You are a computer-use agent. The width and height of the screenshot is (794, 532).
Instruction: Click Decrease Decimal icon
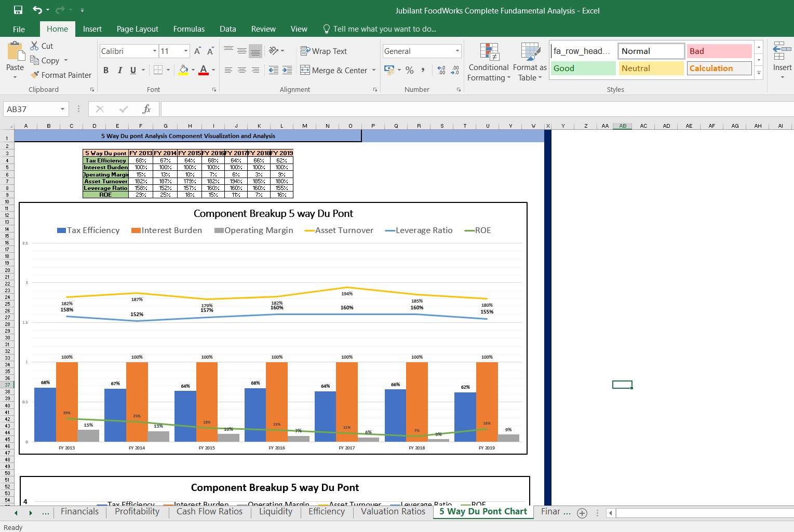[x=455, y=70]
